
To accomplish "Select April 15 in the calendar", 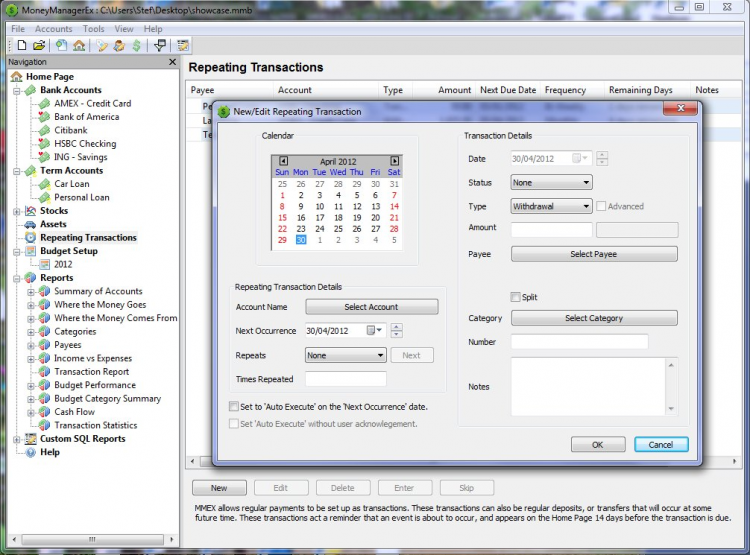I will point(282,218).
